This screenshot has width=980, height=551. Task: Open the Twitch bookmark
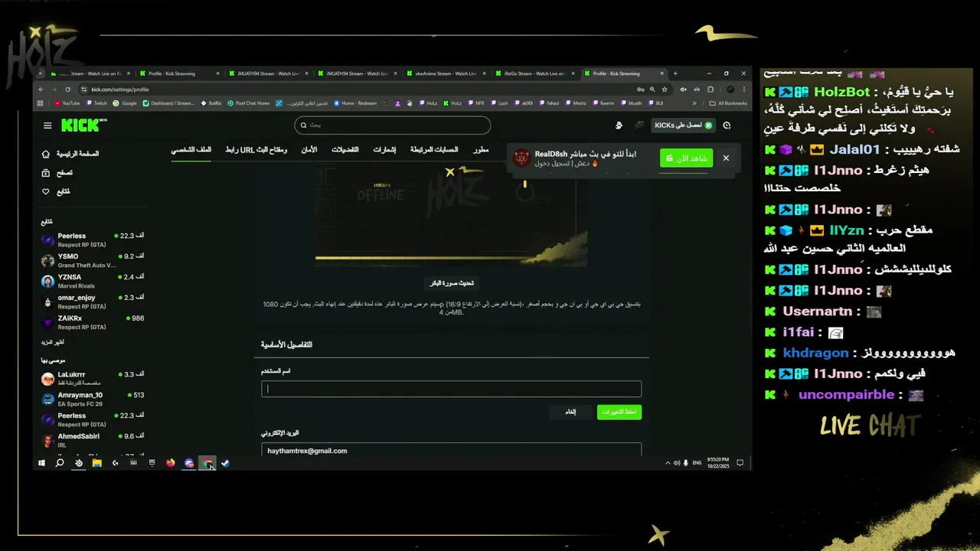(x=97, y=103)
